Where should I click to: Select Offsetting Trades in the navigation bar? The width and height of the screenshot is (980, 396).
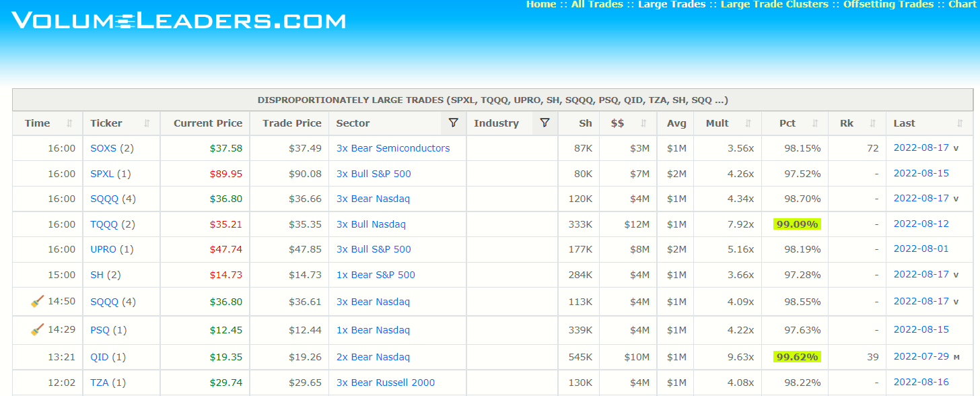click(888, 4)
